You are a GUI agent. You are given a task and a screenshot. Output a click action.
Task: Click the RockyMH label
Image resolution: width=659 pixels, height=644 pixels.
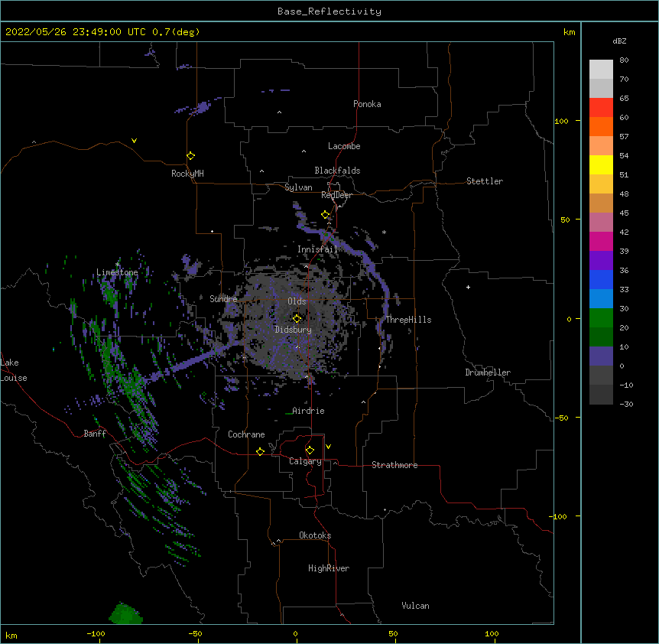(187, 174)
